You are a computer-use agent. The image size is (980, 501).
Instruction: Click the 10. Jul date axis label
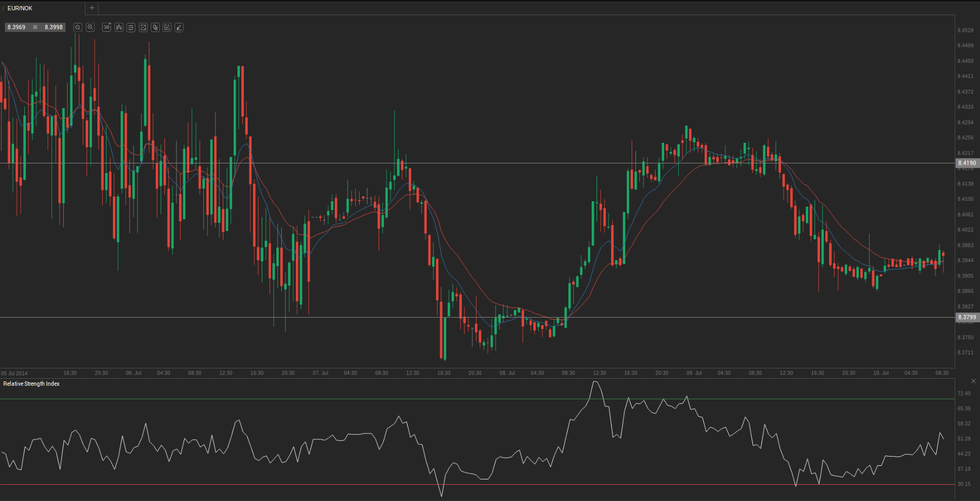881,373
